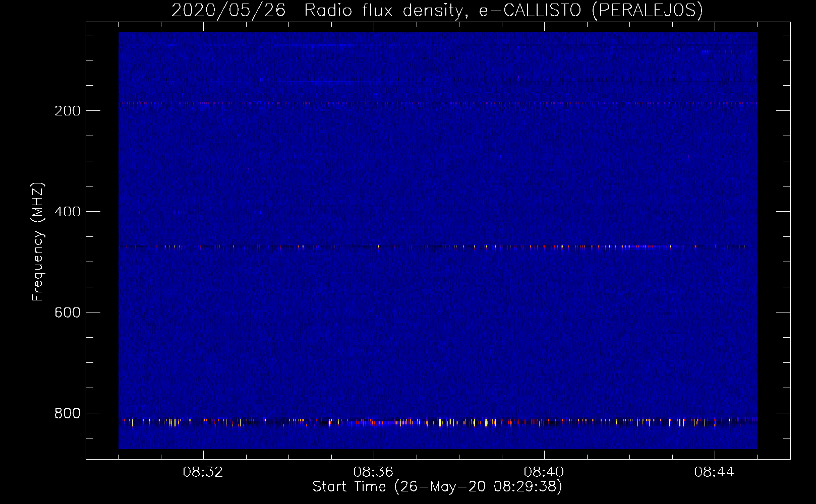Image resolution: width=816 pixels, height=504 pixels.
Task: Click the 'Frequency (MHZ)' axis label
Action: tap(38, 242)
